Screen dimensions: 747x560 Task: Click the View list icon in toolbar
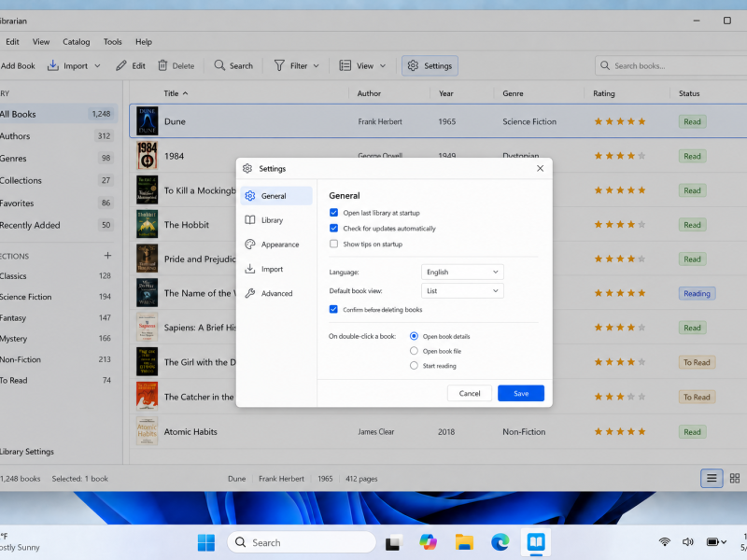click(x=345, y=65)
